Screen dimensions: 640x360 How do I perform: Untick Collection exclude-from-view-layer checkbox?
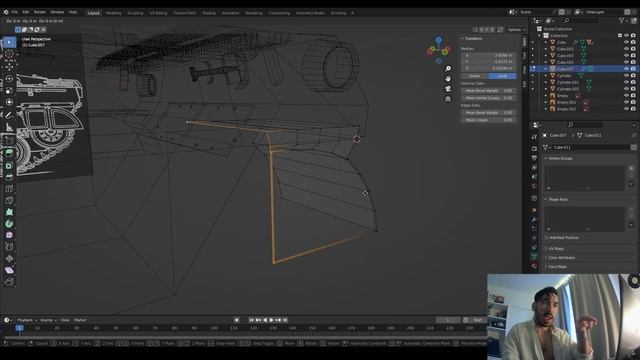pyautogui.click(x=620, y=36)
